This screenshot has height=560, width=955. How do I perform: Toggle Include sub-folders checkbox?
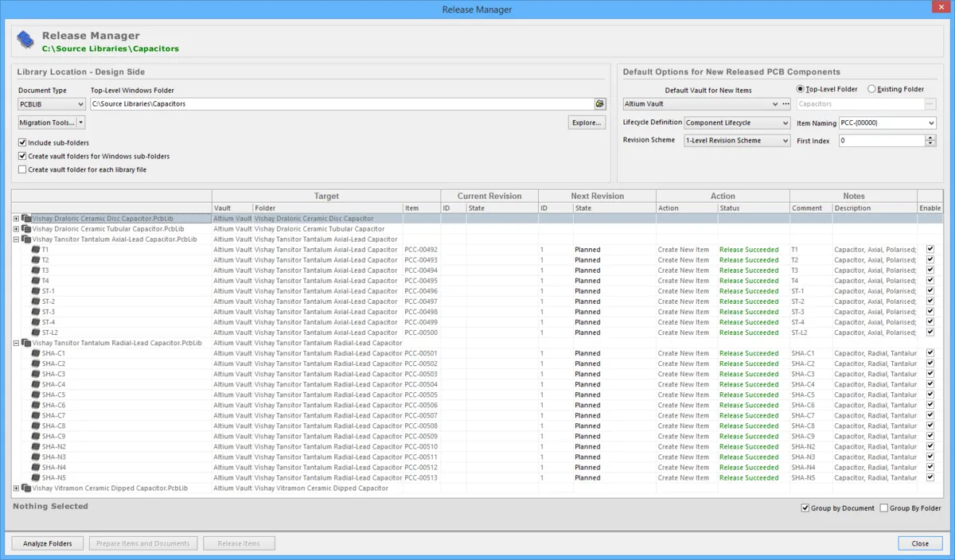(x=22, y=143)
